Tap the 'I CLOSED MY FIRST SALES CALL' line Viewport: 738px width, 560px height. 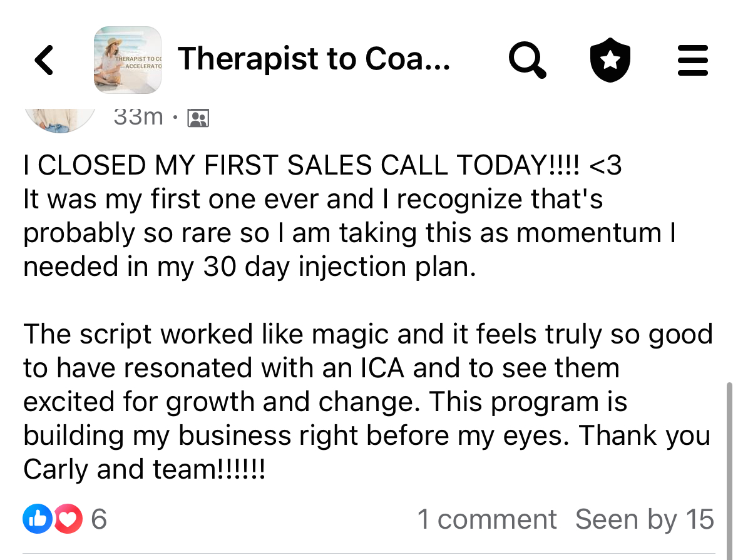click(x=322, y=166)
